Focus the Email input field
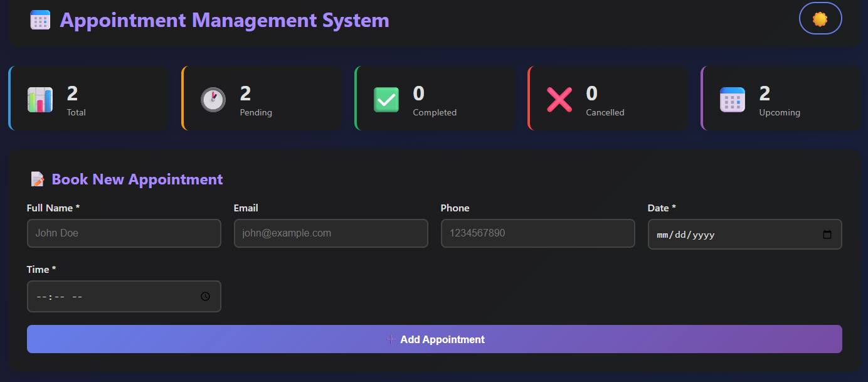Image resolution: width=868 pixels, height=382 pixels. 331,233
